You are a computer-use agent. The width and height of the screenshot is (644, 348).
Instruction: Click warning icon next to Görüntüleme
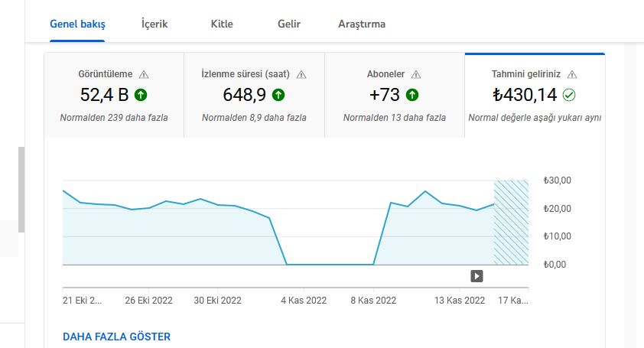coord(144,74)
